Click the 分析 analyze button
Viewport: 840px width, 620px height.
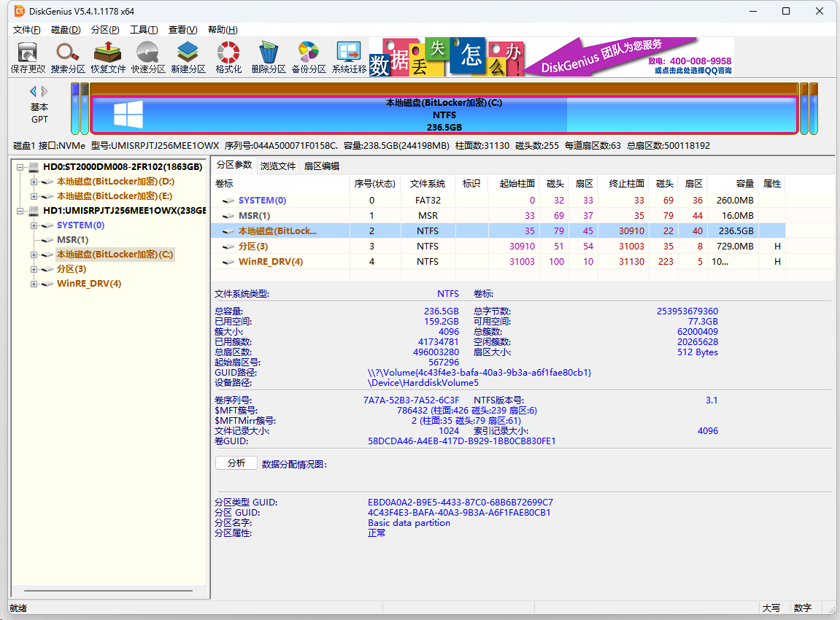[x=236, y=463]
